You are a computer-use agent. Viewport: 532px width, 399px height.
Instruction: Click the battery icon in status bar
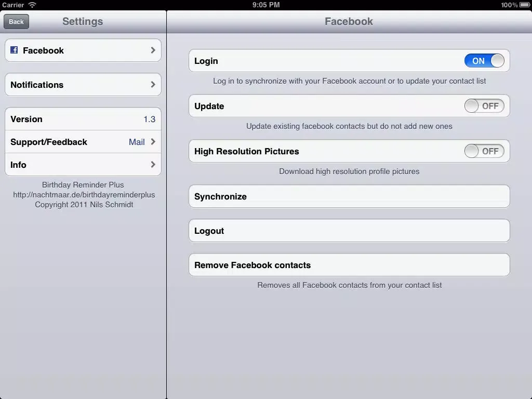coord(525,5)
